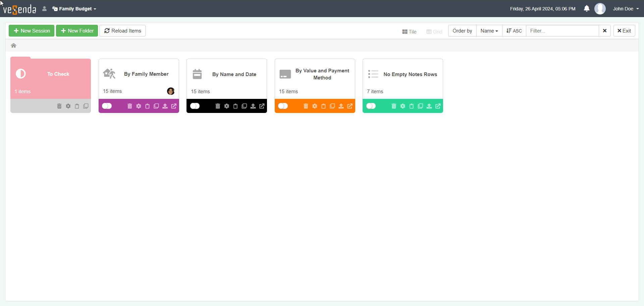Open No Empty Notes Rows in new window
The width and height of the screenshot is (644, 306).
438,106
